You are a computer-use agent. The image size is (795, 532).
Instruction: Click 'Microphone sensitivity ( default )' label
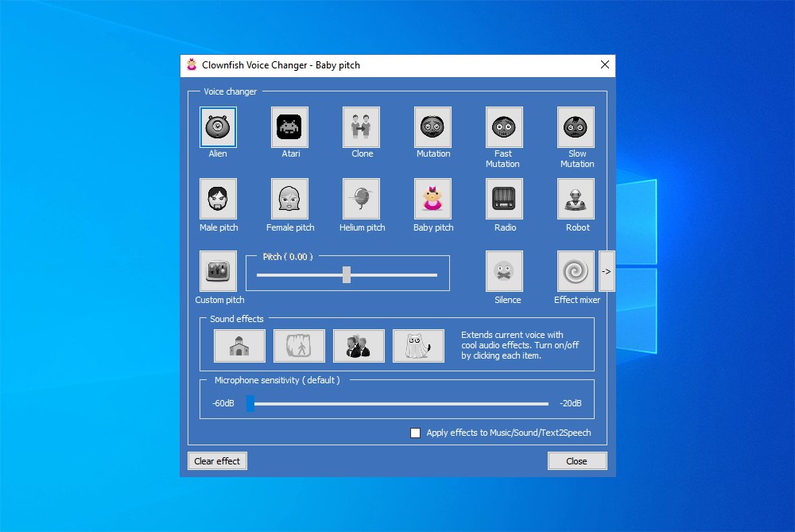[277, 380]
